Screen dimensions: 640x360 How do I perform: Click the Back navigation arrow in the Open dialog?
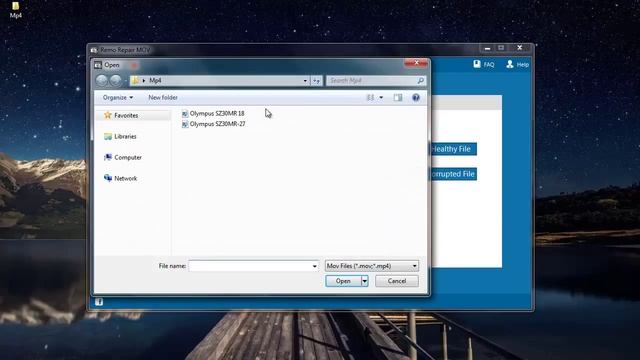click(102, 80)
